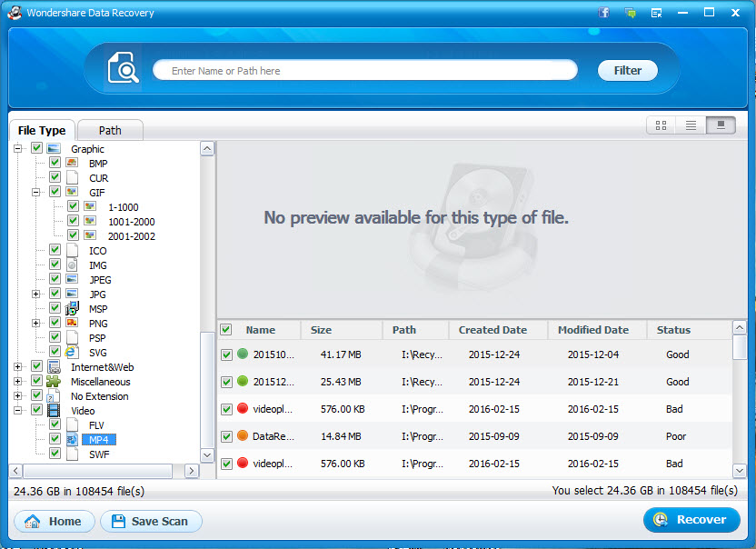Click the Wondershare app logo icon
This screenshot has width=756, height=549.
click(15, 13)
